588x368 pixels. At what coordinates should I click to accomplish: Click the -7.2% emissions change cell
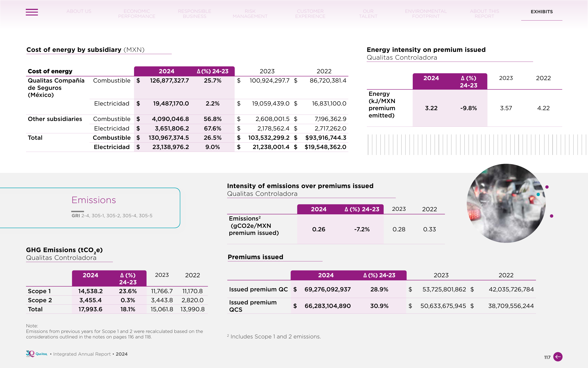362,229
